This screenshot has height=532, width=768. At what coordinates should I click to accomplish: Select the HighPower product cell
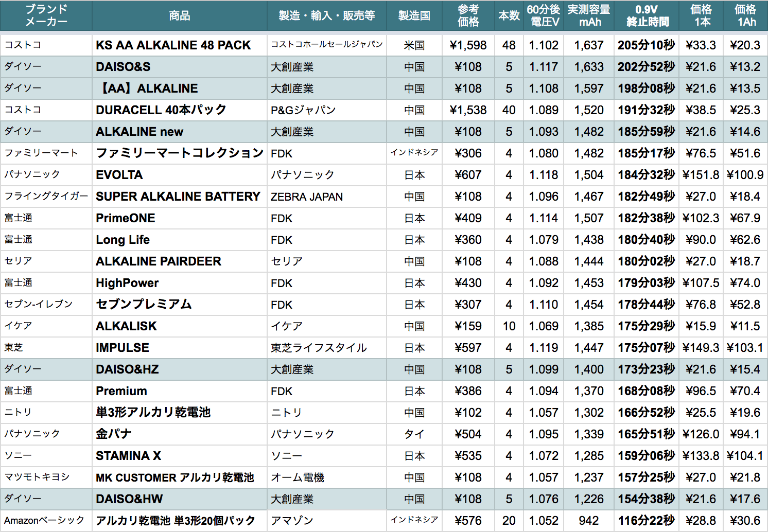(x=180, y=283)
